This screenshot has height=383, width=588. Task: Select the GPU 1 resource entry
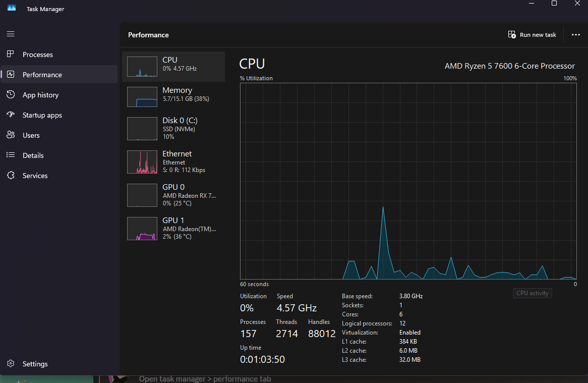click(x=173, y=229)
